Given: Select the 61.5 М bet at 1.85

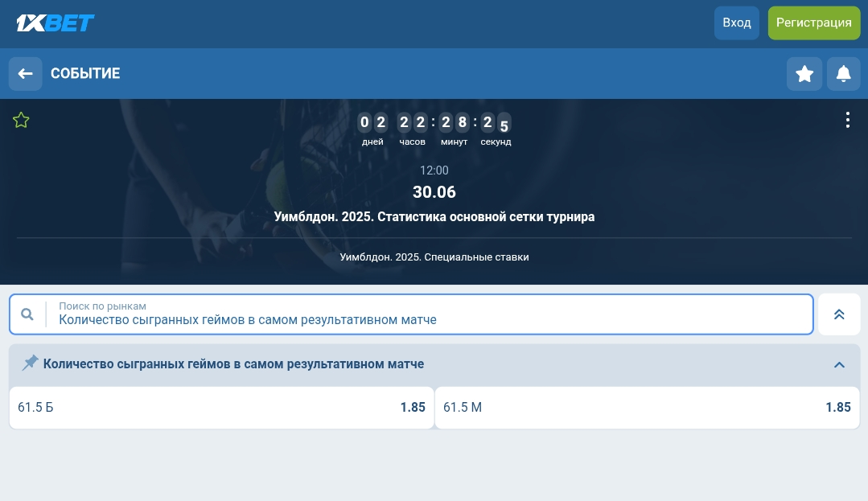Looking at the screenshot, I should coord(647,408).
